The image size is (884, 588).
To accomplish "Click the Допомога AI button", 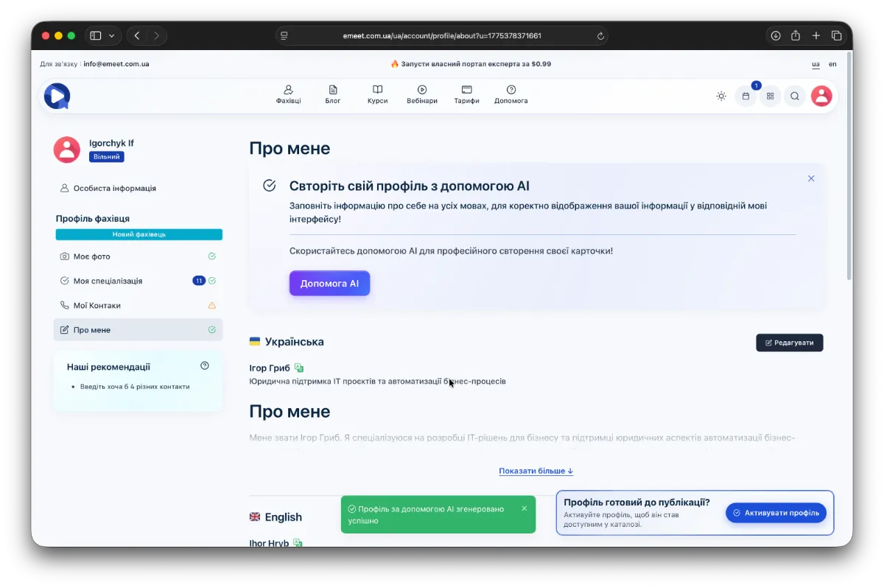I will (329, 283).
